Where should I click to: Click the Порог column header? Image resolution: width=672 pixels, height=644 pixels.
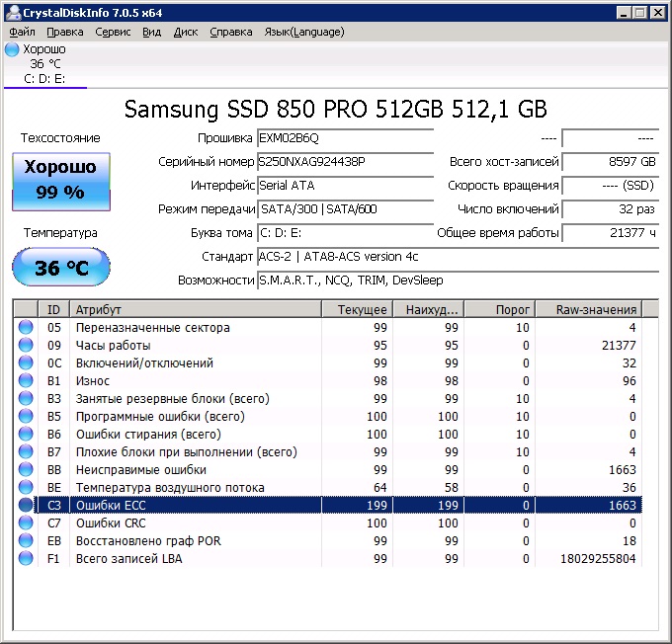point(500,309)
